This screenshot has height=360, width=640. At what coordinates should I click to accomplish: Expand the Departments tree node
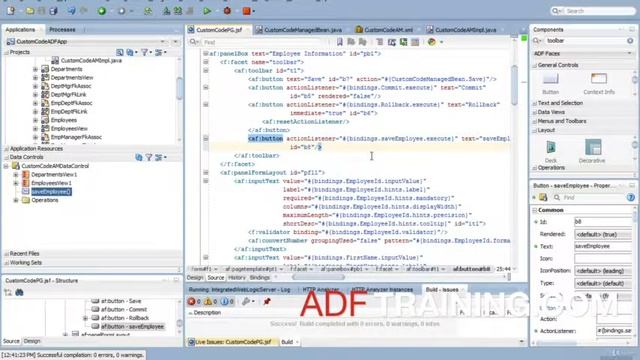coord(35,69)
